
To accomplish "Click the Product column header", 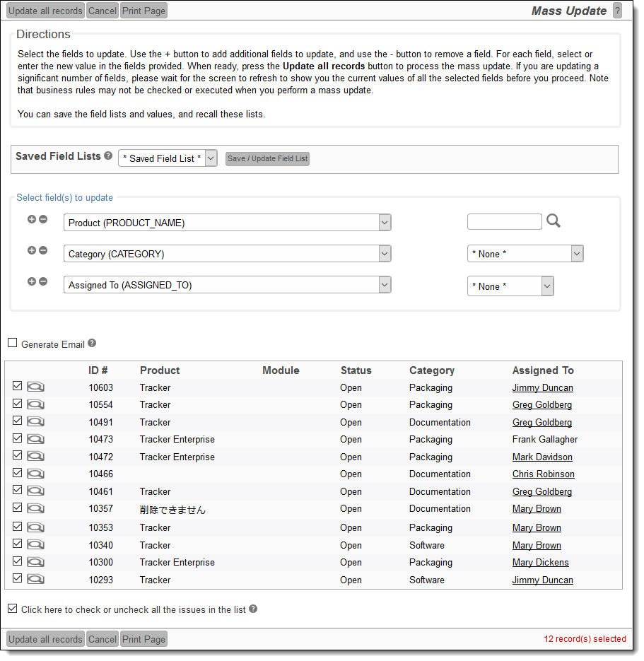I will click(160, 370).
